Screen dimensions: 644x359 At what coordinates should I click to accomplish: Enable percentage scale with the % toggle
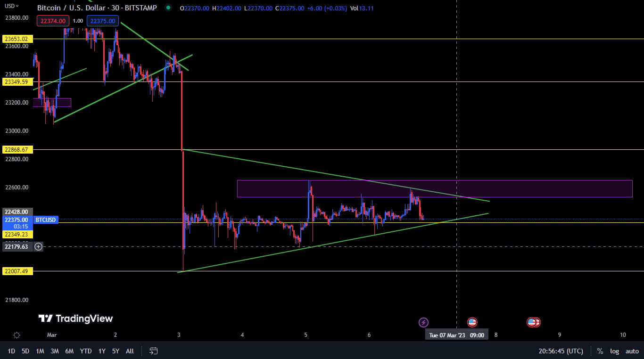pyautogui.click(x=600, y=351)
